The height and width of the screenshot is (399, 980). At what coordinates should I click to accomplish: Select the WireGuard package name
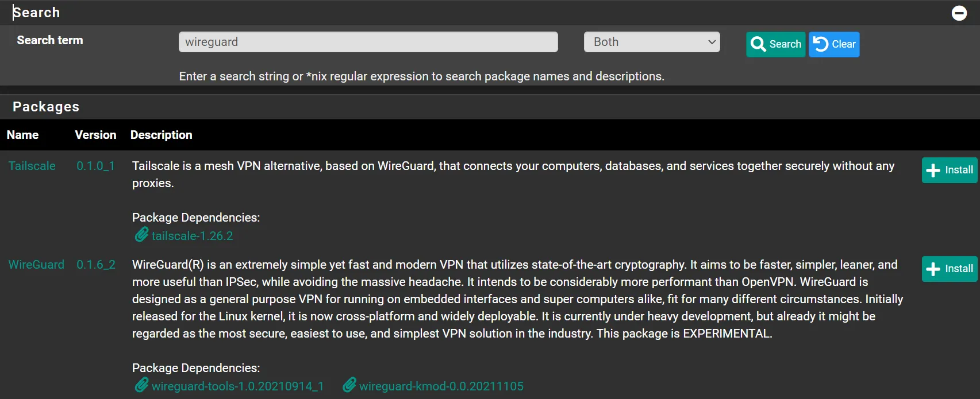pos(36,265)
